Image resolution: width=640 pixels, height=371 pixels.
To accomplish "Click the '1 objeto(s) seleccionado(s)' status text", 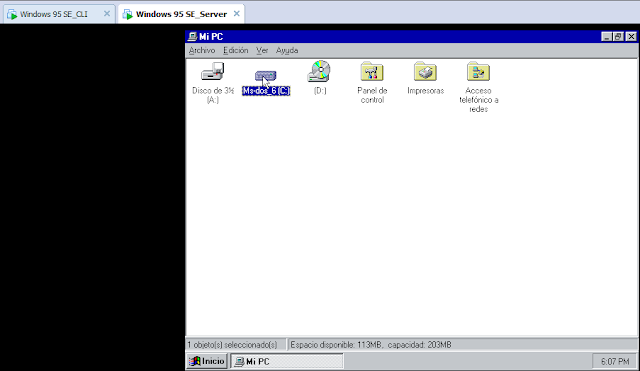I will point(232,345).
